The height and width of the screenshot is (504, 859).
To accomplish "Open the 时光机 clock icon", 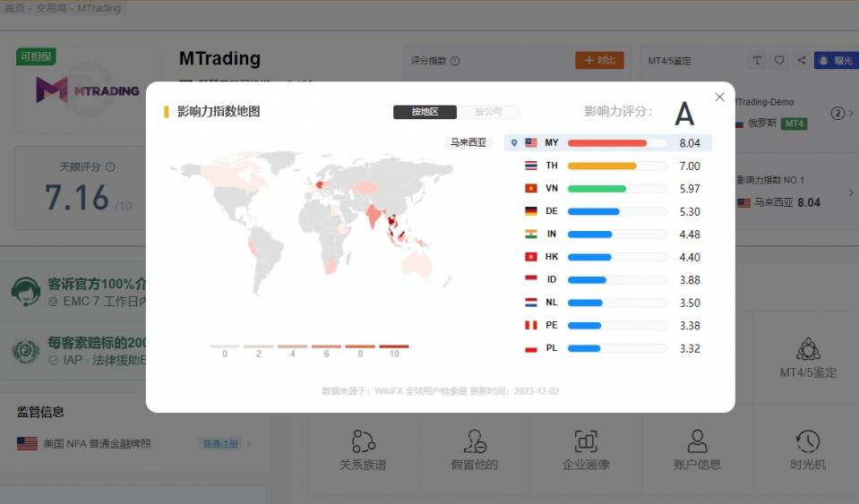I will tap(808, 441).
